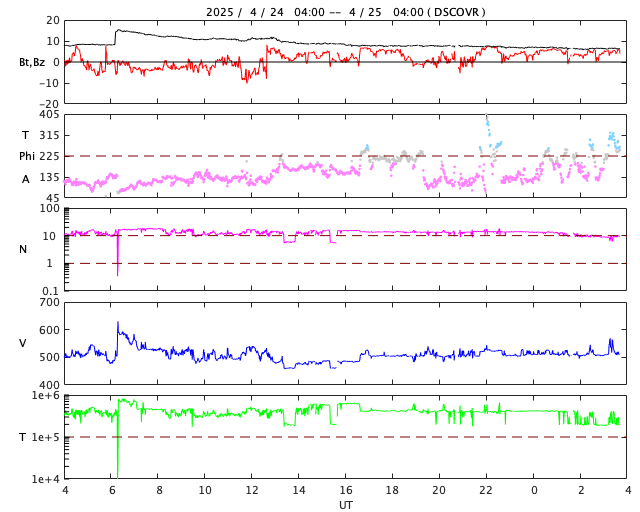The width and height of the screenshot is (640, 512).
Task: Click the green temperature drop spike near 6 UT
Action: (x=118, y=443)
